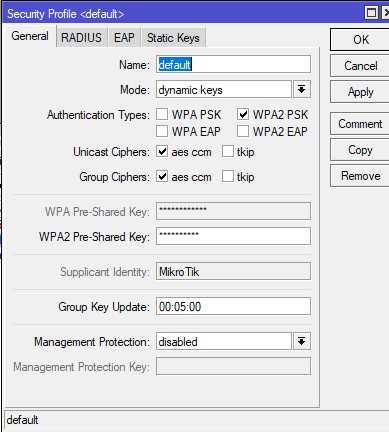
Task: Copy this security profile
Action: [x=360, y=150]
